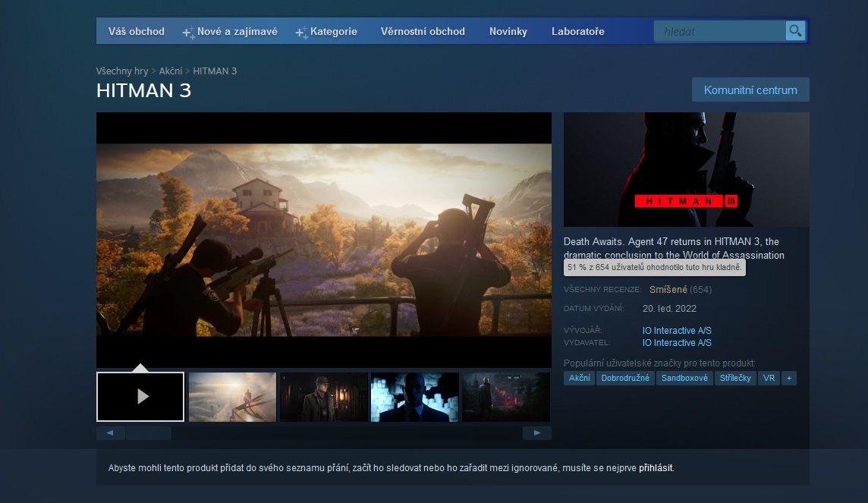Click the HITMAN 3 page title
Viewport: 868px width, 503px height.
[144, 90]
